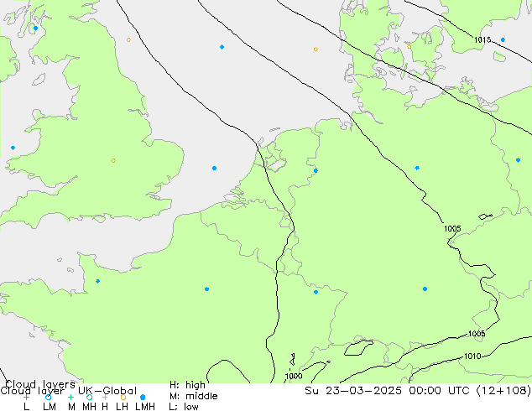Select the blue marker over southern Germany
Viewport: 532px width, 411px height.
[425, 289]
